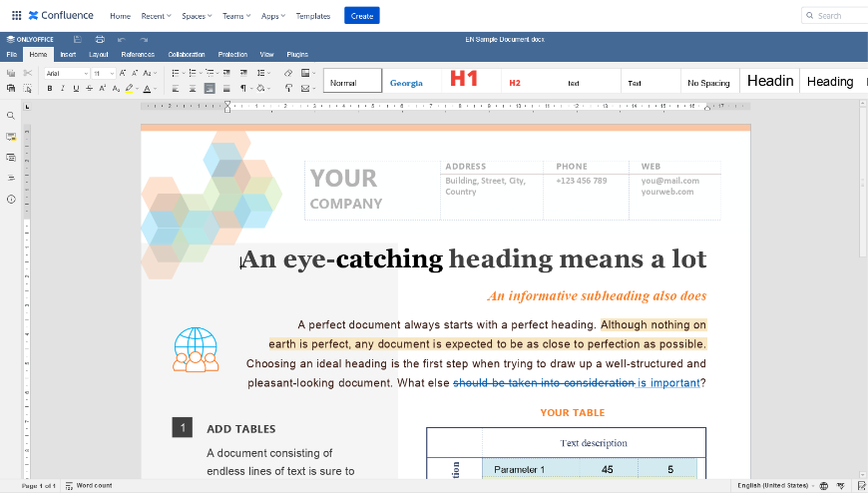
Task: Toggle Underline formatting
Action: [75, 89]
